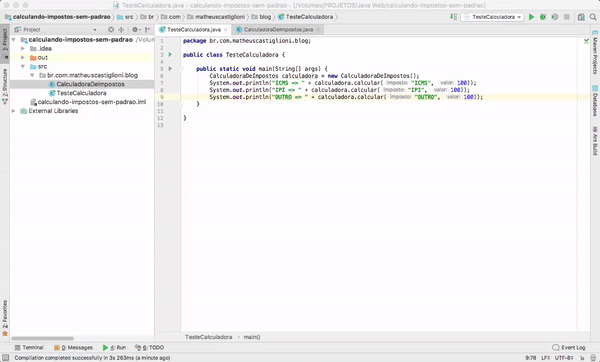Image resolution: width=600 pixels, height=362 pixels.
Task: Open the Event Log
Action: coord(569,347)
